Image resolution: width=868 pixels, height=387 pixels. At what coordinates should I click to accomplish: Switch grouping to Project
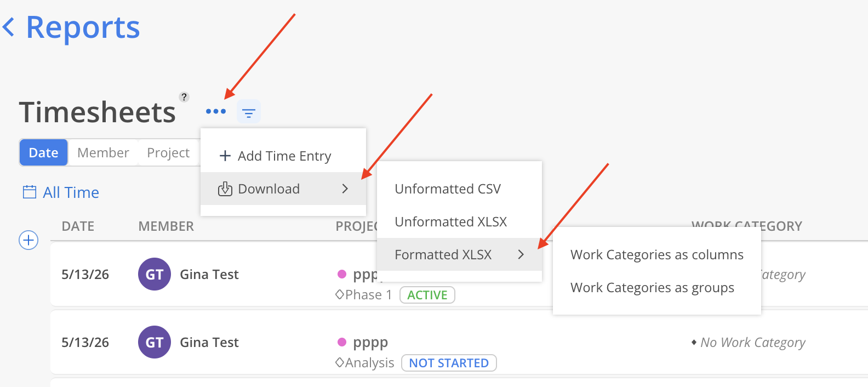(168, 152)
